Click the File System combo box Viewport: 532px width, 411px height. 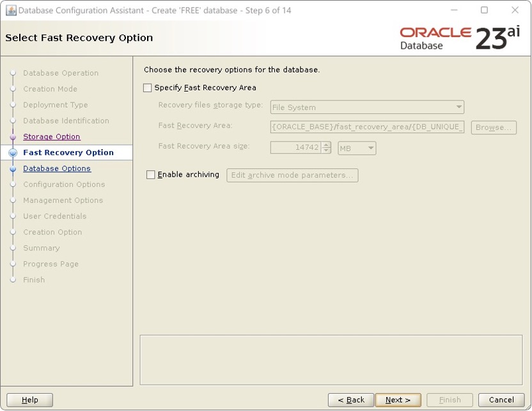[368, 106]
